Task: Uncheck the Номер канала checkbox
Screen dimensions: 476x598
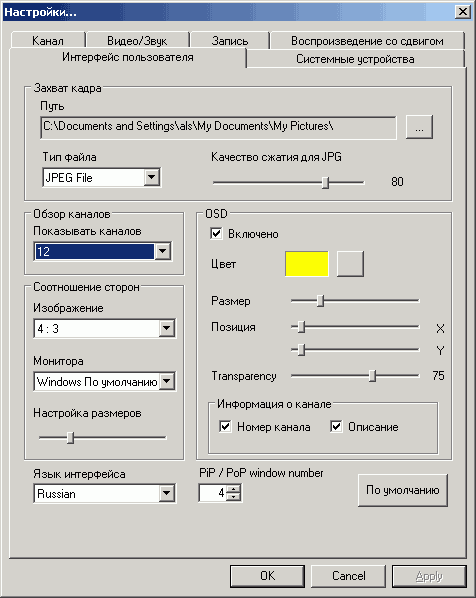Action: click(225, 426)
